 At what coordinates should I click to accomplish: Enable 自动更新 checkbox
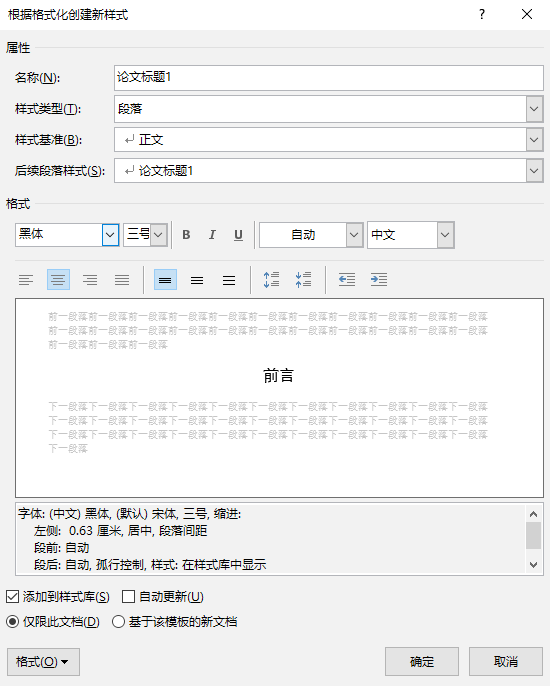128,596
